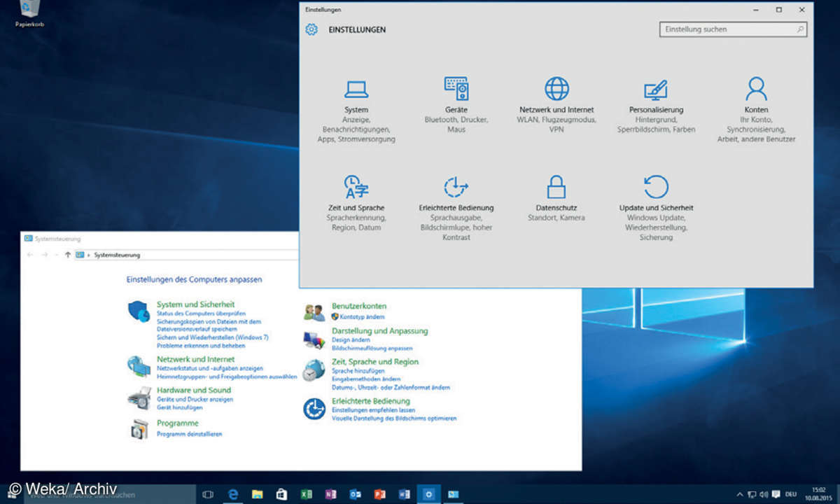Viewport: 840px width, 504px height.
Task: Open Datums-, Uhrzeit- oder Zahlenformat ändern link
Action: tap(391, 387)
